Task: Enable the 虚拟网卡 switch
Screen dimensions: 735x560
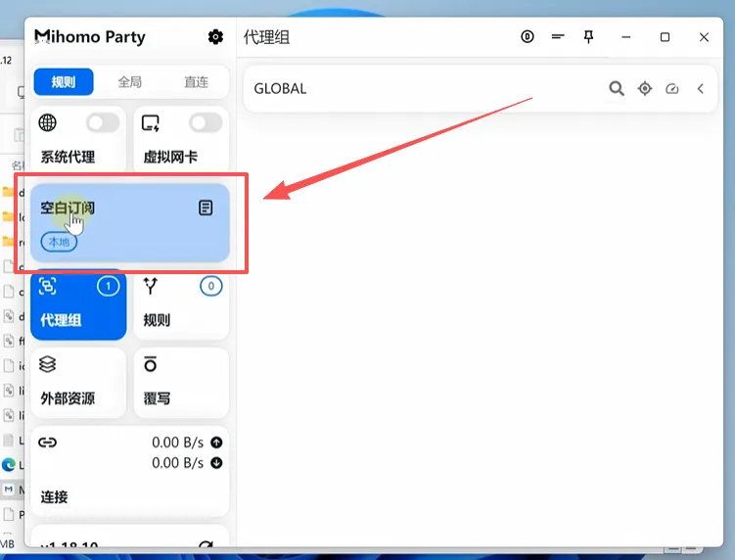Action: coord(206,123)
